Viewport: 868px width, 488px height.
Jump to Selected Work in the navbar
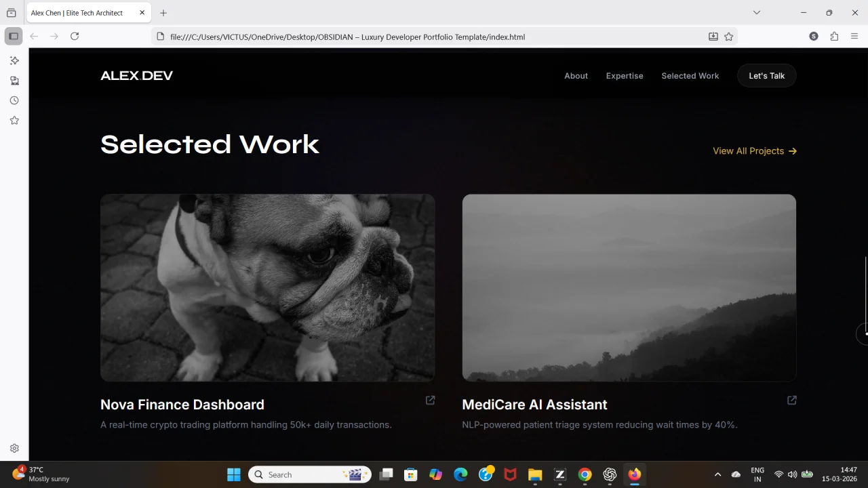pyautogui.click(x=690, y=76)
